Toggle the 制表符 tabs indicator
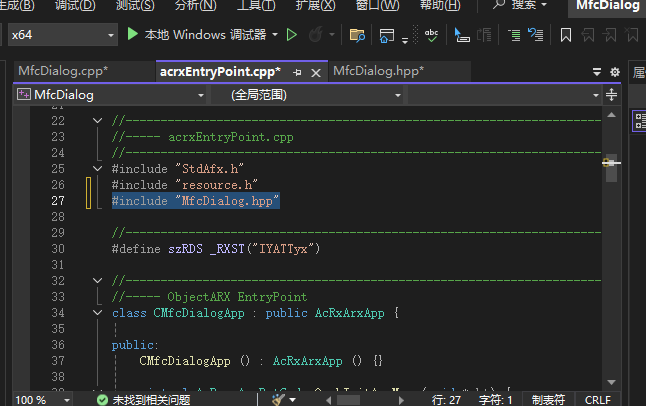 tap(547, 399)
